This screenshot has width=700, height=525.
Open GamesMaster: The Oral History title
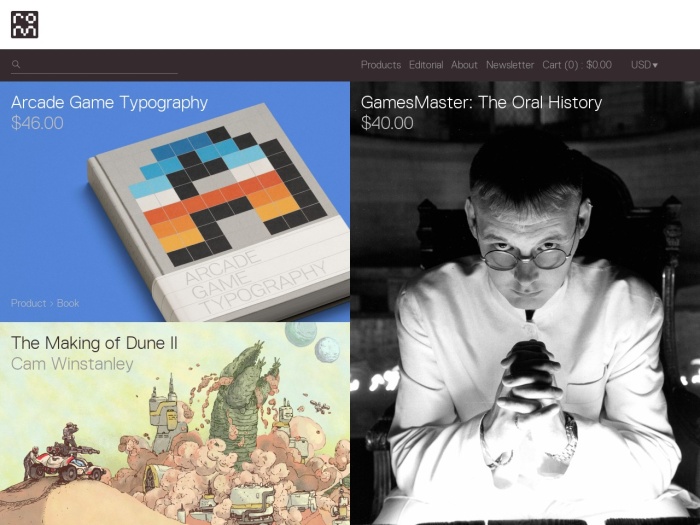pos(481,102)
